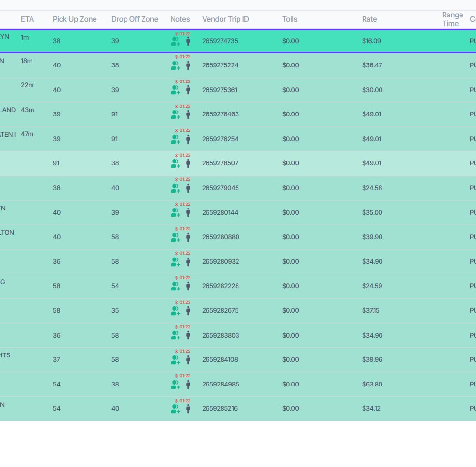Click person icon in trip 2659276463 row

pos(188,114)
